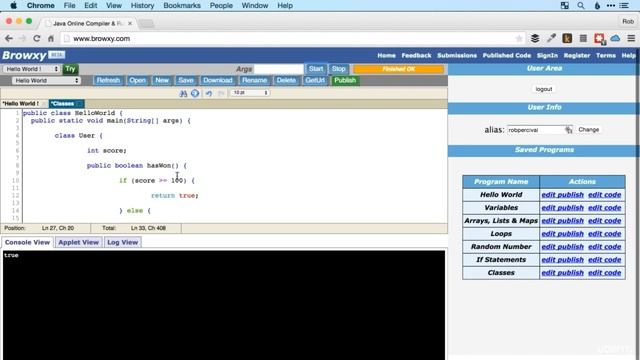Open the Bookmarks menu
The image size is (640, 360).
[x=182, y=5]
